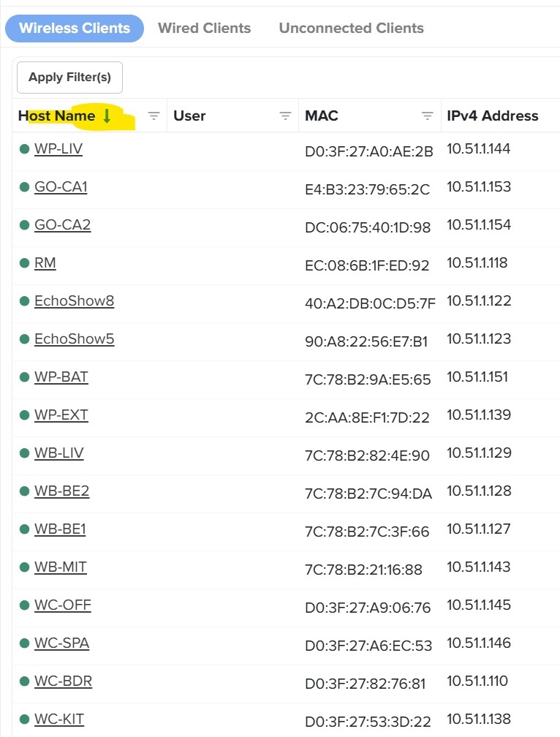Click the green status dot next to WP-LIV
Screen dimensions: 560x737
point(24,149)
